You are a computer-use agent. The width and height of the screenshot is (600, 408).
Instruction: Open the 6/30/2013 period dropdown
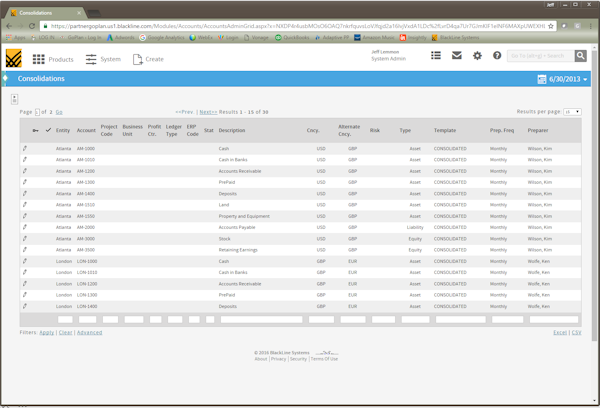[568, 79]
